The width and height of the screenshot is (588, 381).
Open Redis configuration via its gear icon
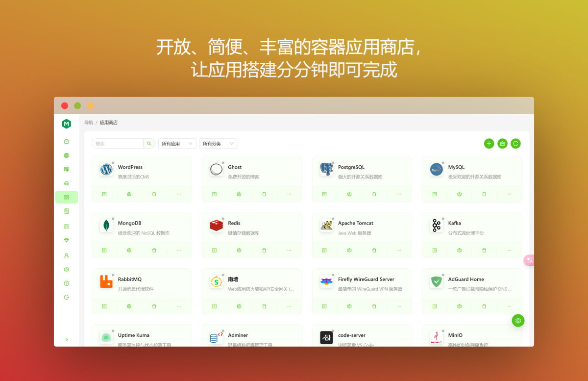click(x=239, y=250)
